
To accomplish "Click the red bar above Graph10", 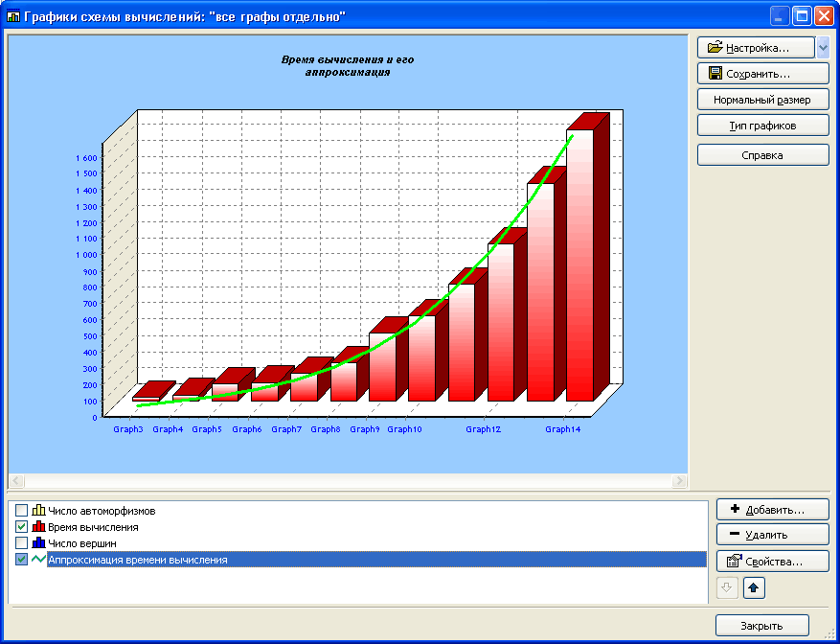I will [421, 358].
